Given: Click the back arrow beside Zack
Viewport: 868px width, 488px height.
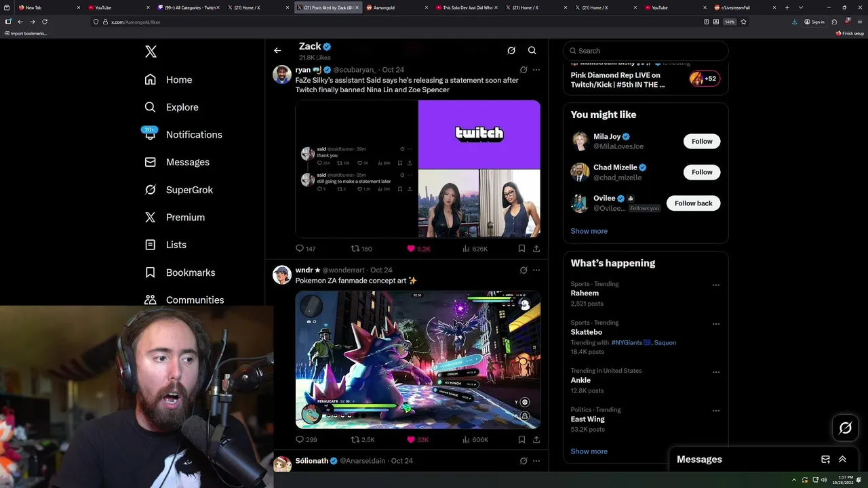Looking at the screenshot, I should 277,50.
